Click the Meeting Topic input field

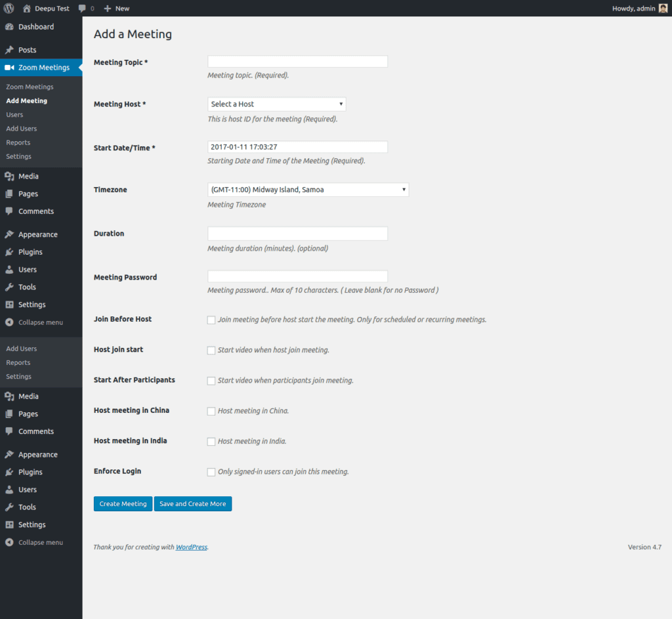(x=297, y=60)
